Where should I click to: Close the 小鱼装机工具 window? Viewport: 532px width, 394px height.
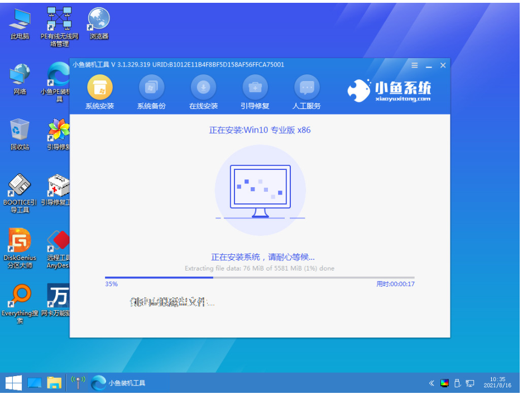coord(443,65)
